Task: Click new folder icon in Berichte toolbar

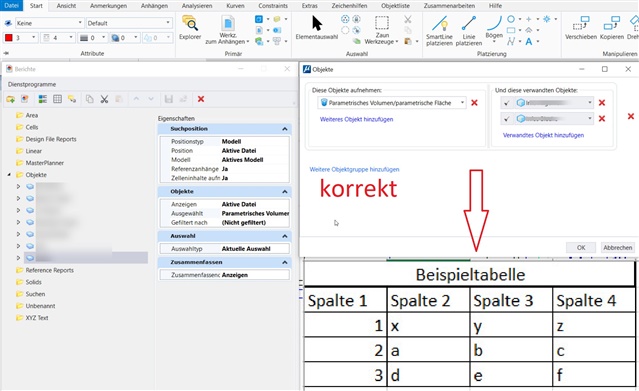Action: (x=11, y=99)
